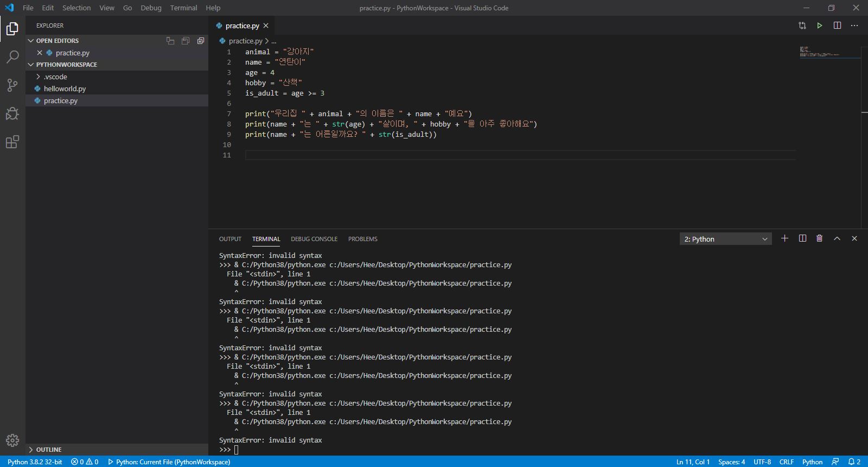Open the Debug menu
The width and height of the screenshot is (868, 467).
click(151, 8)
